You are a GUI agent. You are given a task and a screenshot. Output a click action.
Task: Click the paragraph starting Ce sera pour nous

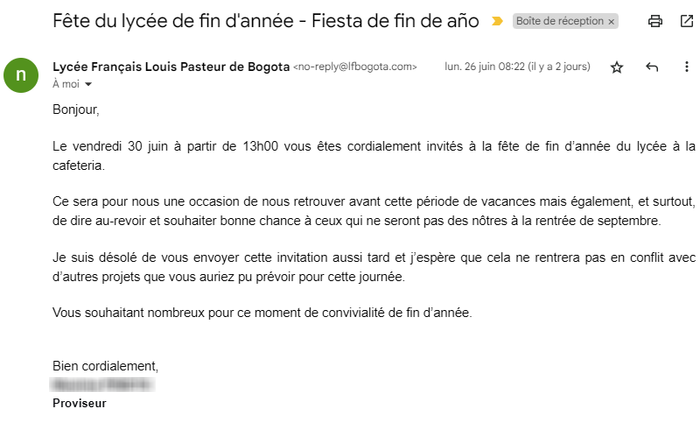[x=371, y=211]
